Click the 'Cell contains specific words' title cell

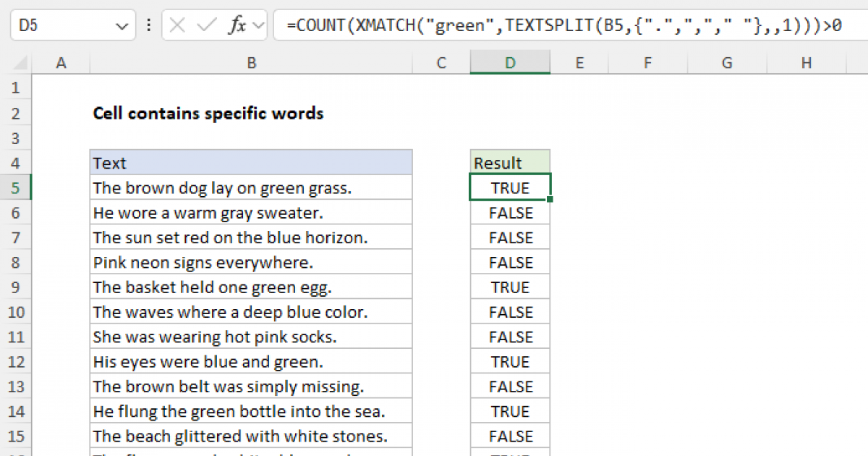pyautogui.click(x=208, y=114)
